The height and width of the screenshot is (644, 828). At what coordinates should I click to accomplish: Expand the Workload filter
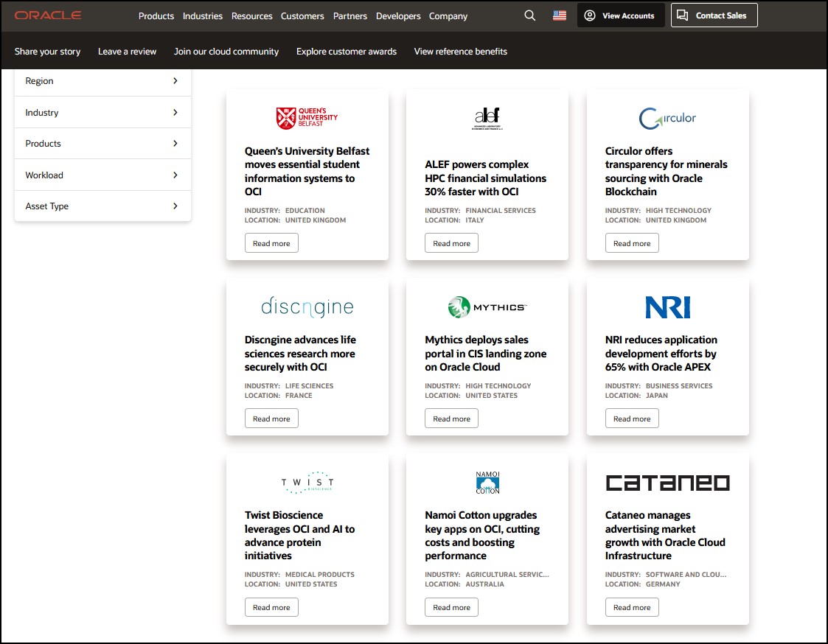(x=102, y=175)
